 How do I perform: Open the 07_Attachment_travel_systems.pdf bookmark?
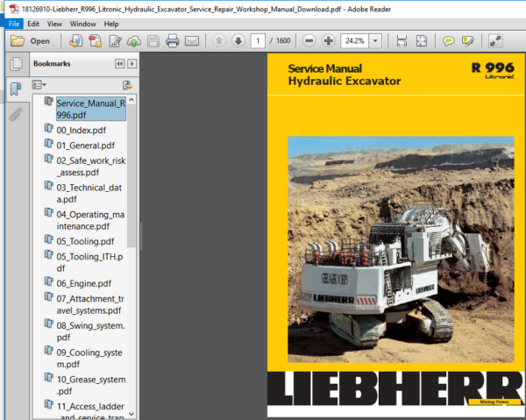(x=90, y=304)
